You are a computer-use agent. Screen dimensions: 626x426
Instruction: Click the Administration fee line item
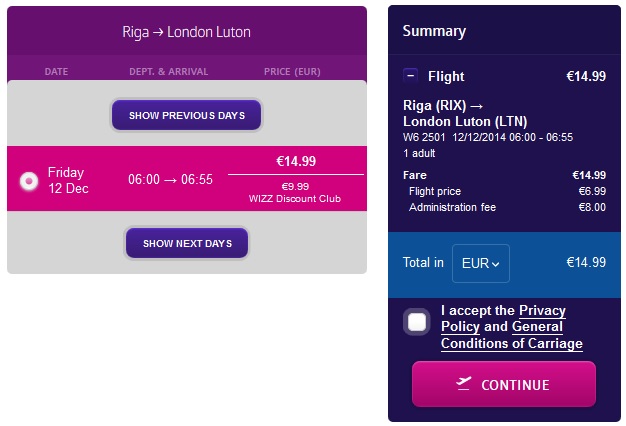coord(507,207)
